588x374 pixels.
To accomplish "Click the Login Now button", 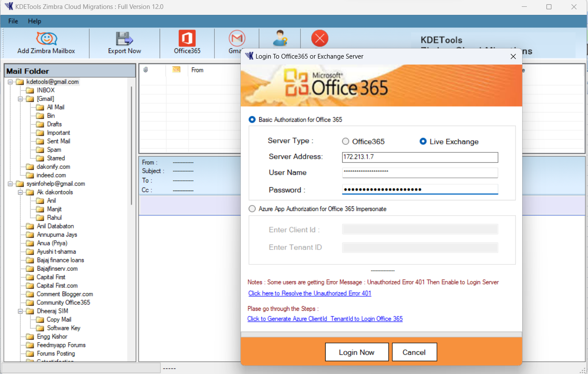I will (x=357, y=352).
